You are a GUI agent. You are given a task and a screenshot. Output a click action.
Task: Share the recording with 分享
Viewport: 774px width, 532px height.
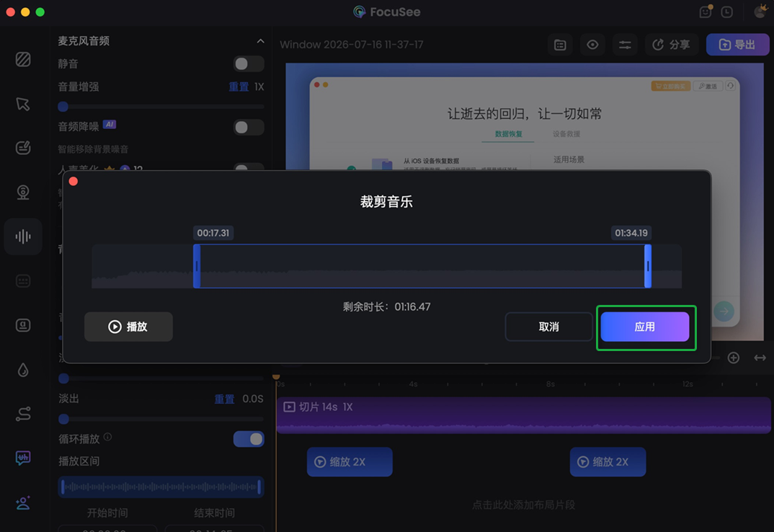672,45
